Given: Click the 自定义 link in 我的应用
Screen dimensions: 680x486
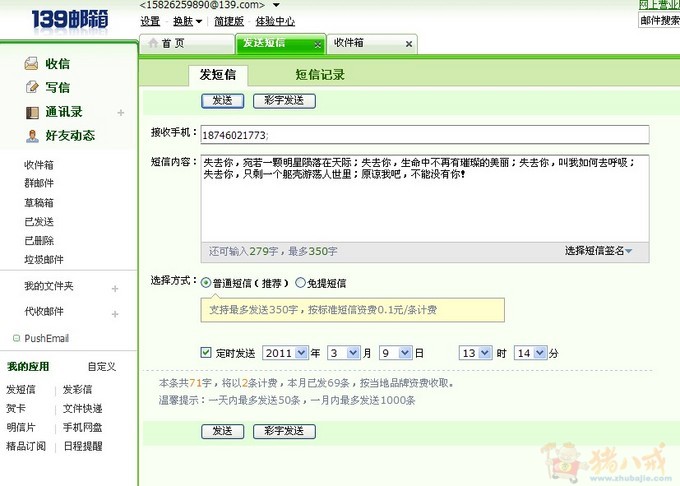Looking at the screenshot, I should point(102,367).
